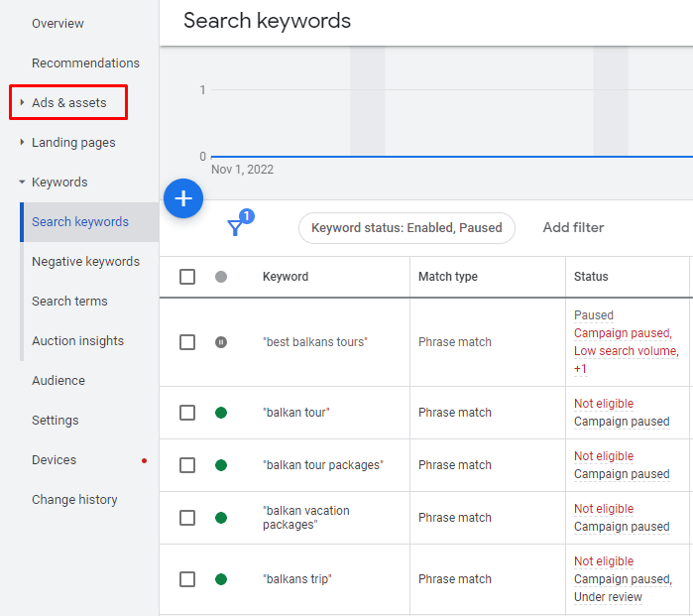
Task: Click green status dot for 'balkan vacation packages'
Action: pyautogui.click(x=221, y=518)
